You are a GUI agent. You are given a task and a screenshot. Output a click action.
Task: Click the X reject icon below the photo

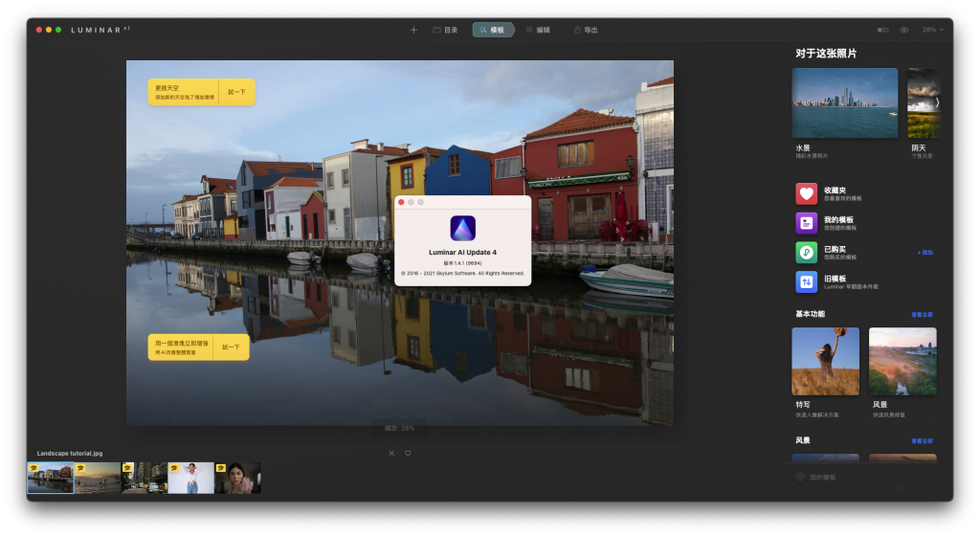(x=391, y=453)
